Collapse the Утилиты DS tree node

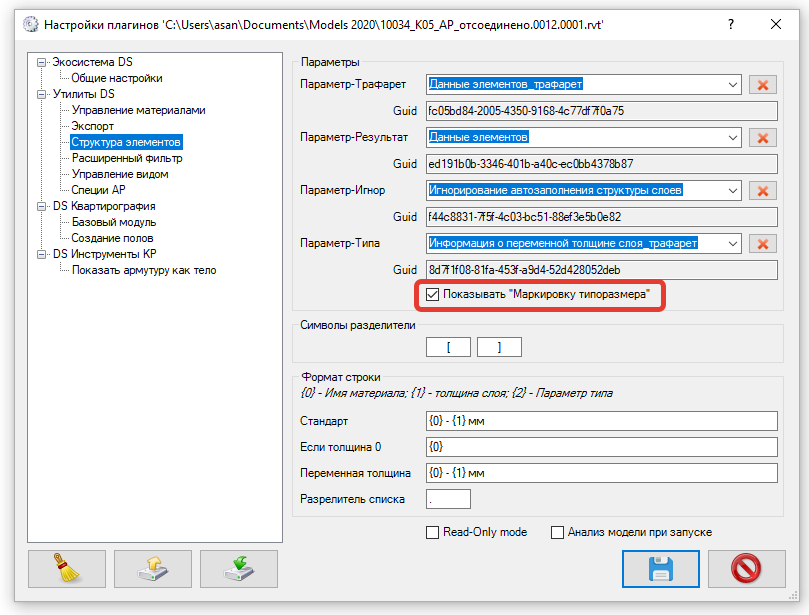(x=42, y=94)
